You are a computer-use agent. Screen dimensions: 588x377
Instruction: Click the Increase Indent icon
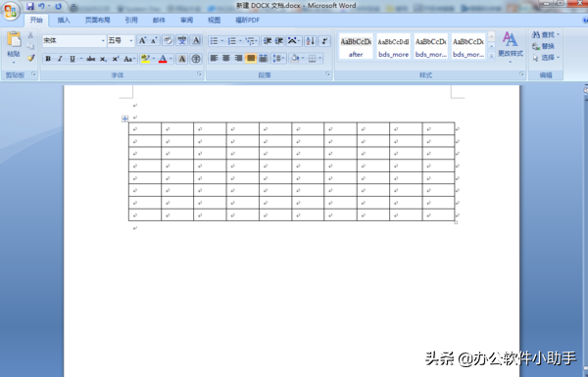tap(279, 41)
